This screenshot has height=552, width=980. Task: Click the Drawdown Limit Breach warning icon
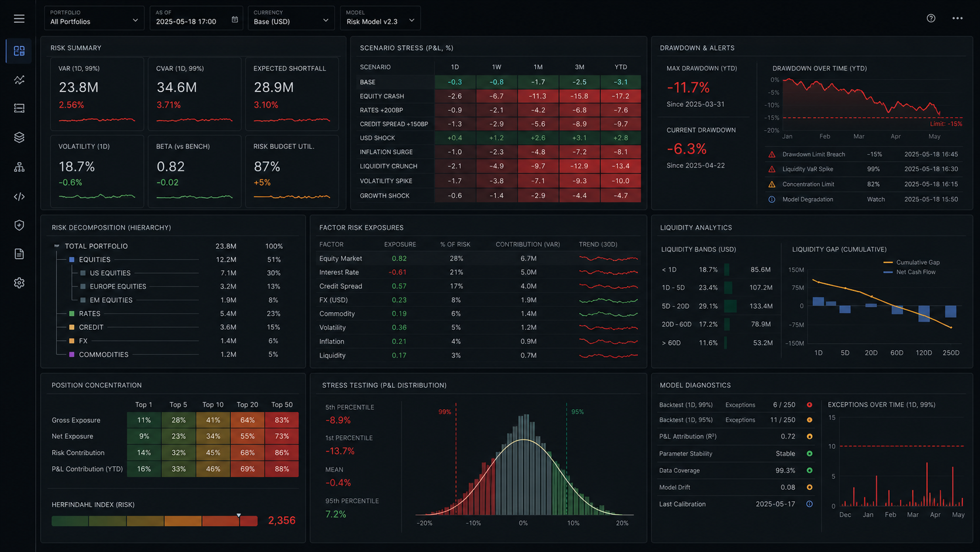point(772,154)
